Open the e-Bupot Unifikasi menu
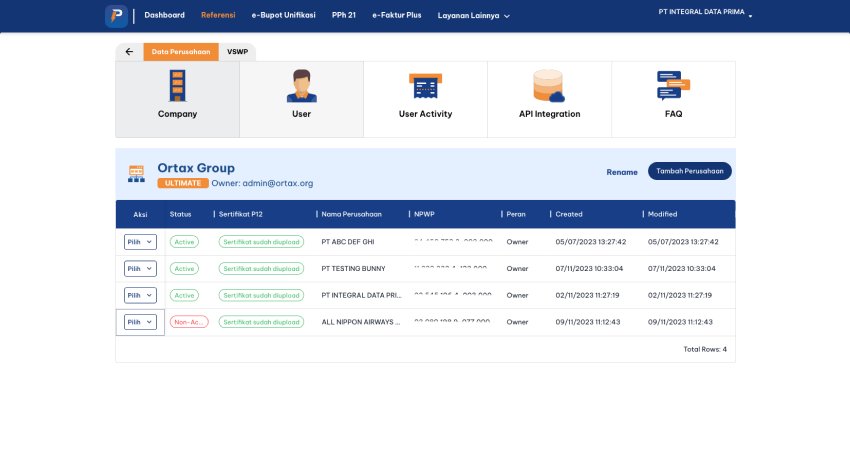The width and height of the screenshot is (850, 450). (x=283, y=15)
